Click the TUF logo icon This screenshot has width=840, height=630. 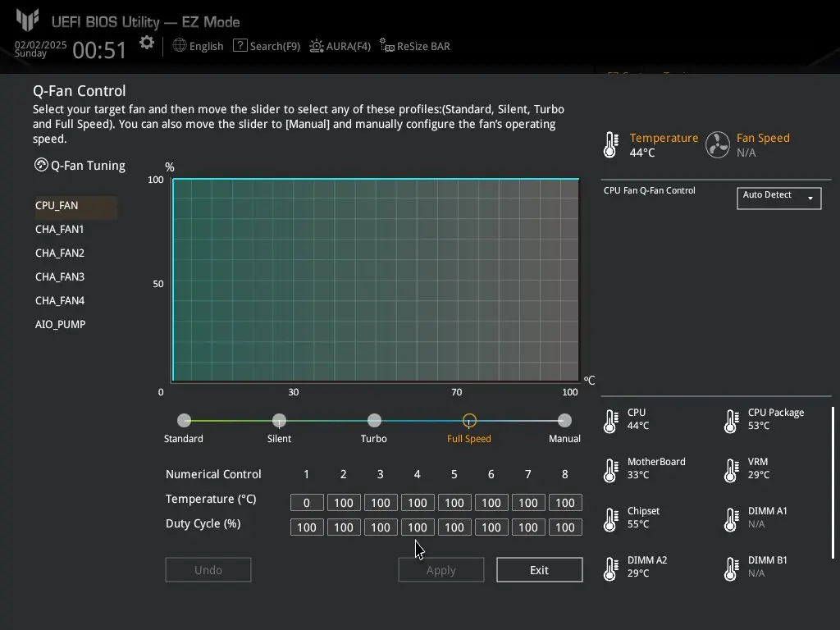click(x=27, y=20)
